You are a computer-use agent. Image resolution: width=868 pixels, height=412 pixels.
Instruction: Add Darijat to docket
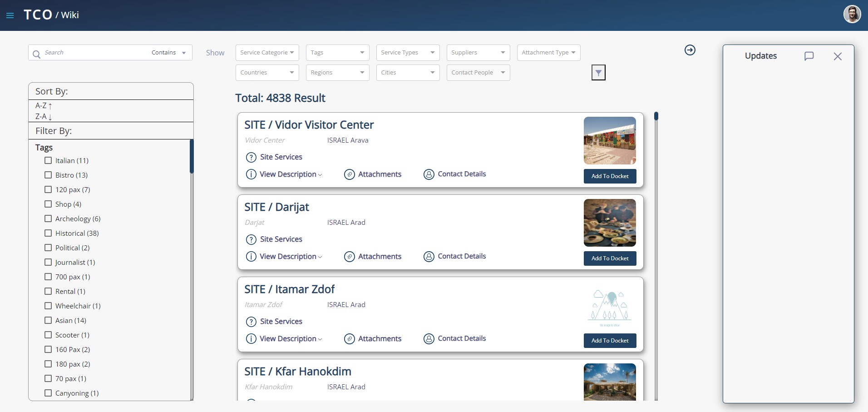610,258
